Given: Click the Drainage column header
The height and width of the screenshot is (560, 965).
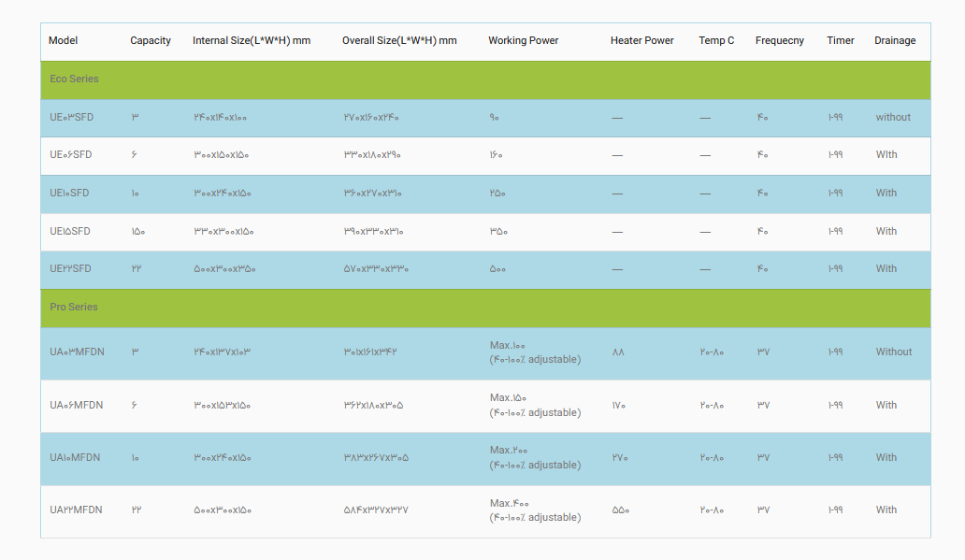Looking at the screenshot, I should [x=895, y=41].
